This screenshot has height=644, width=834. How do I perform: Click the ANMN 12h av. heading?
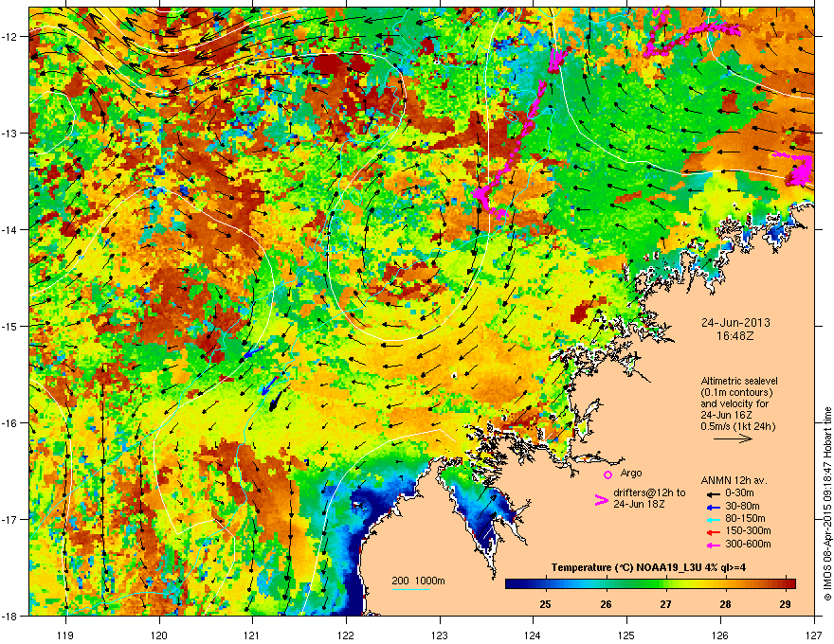pos(734,481)
